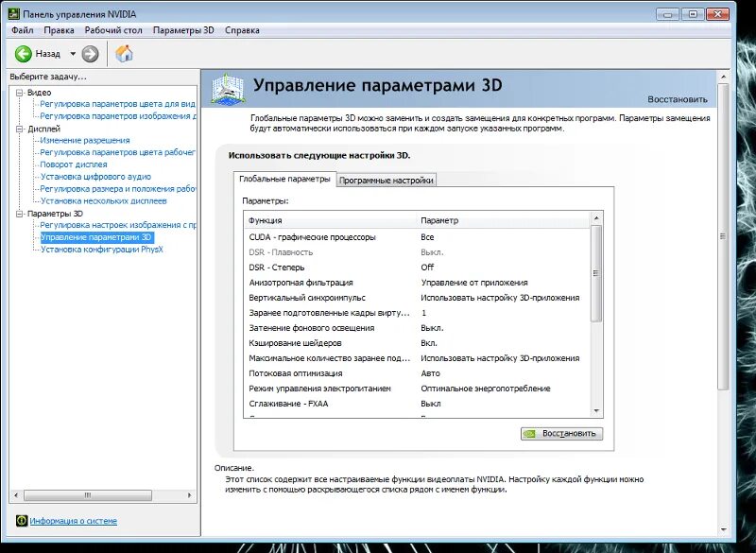The image size is (756, 553).
Task: Select Вертикальный синхроимпульс setting row
Action: click(x=417, y=298)
